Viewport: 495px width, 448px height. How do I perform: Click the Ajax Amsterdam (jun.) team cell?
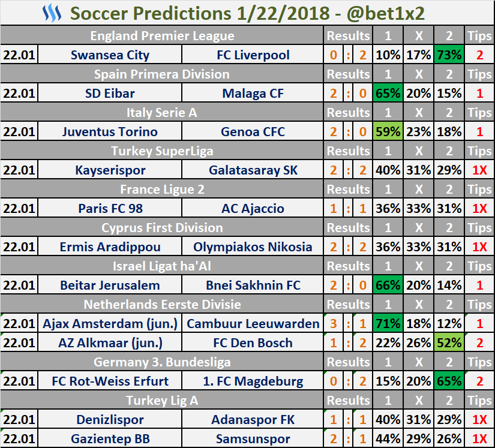pos(110,324)
